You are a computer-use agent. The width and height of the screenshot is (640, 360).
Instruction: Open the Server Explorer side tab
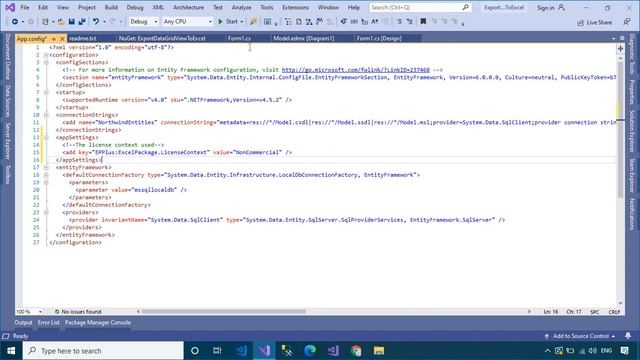[7, 140]
